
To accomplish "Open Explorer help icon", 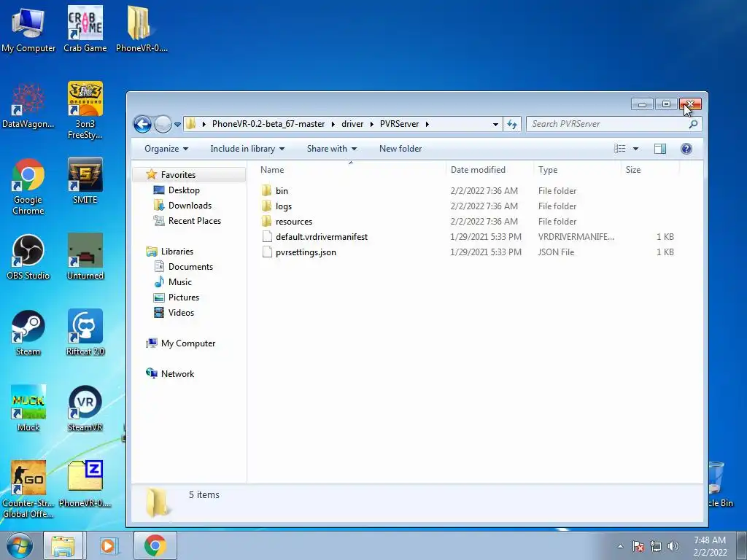I will coord(686,149).
